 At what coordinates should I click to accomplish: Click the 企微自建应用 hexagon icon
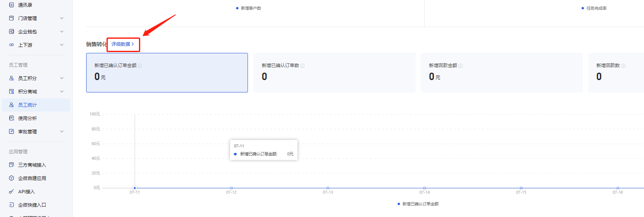tap(12, 178)
